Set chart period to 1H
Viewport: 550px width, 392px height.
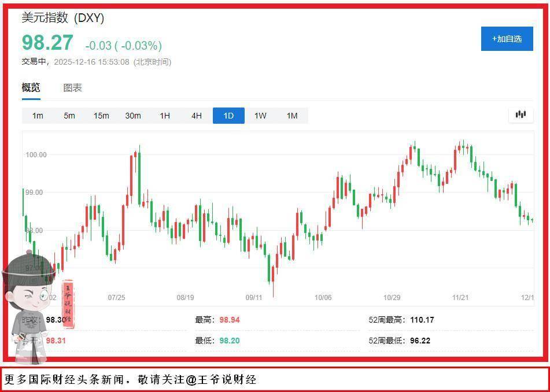coord(165,116)
